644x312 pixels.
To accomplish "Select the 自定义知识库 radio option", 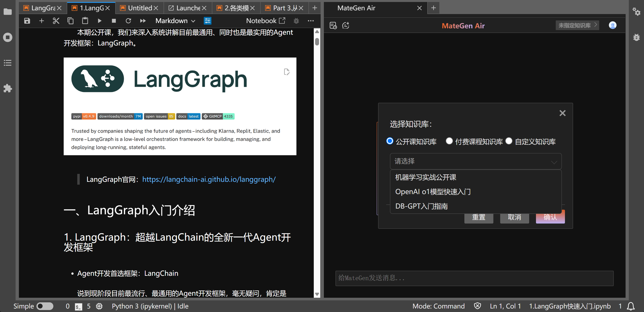I will coord(509,141).
